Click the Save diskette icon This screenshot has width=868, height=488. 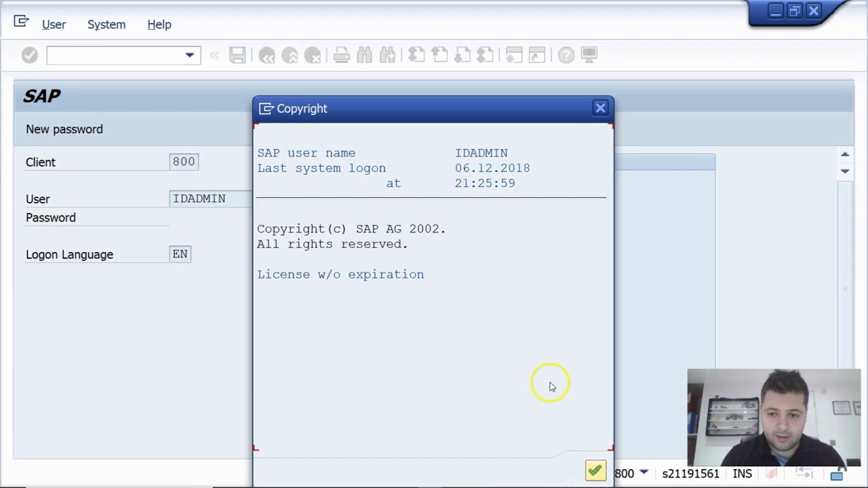237,55
